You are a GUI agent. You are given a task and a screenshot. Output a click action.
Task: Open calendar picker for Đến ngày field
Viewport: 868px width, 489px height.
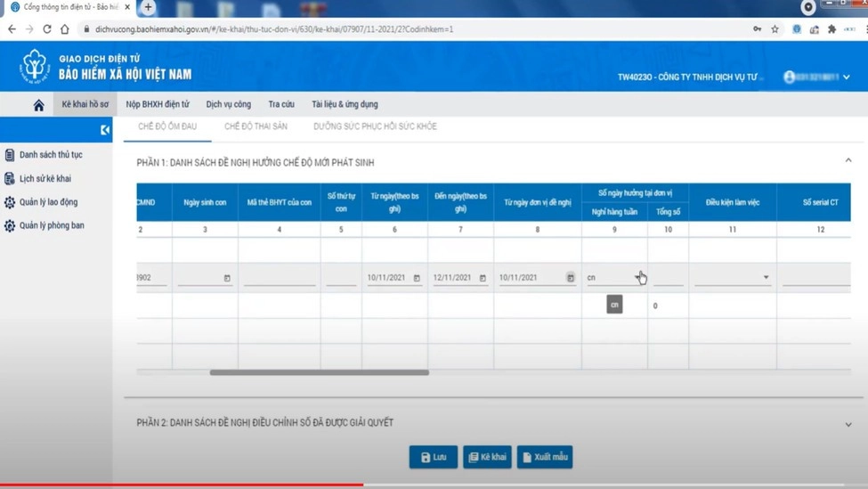(483, 278)
